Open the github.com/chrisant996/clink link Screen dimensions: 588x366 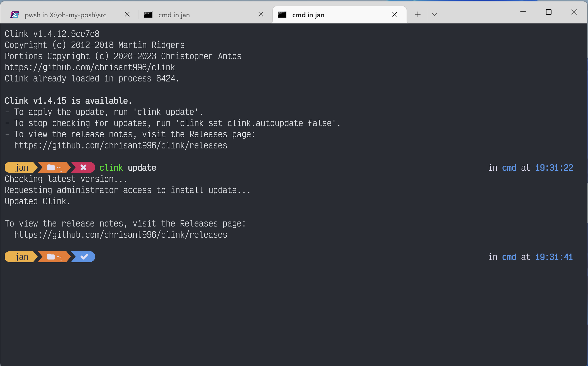(89, 67)
